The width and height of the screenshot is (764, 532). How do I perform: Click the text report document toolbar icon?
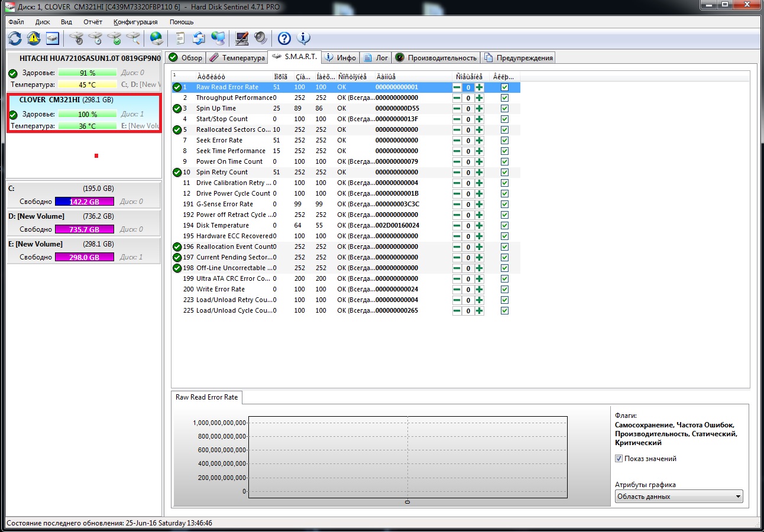point(180,38)
